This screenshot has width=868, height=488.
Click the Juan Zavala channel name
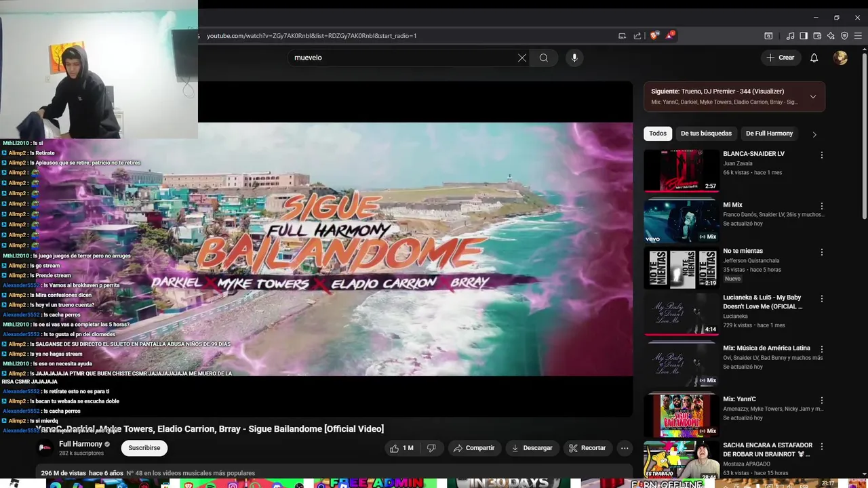tap(738, 163)
